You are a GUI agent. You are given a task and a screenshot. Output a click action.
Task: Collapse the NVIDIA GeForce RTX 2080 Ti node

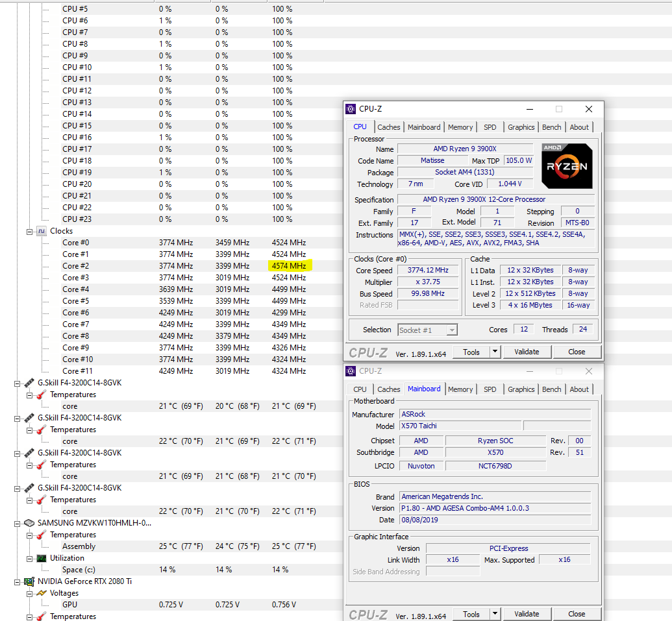coord(17,581)
